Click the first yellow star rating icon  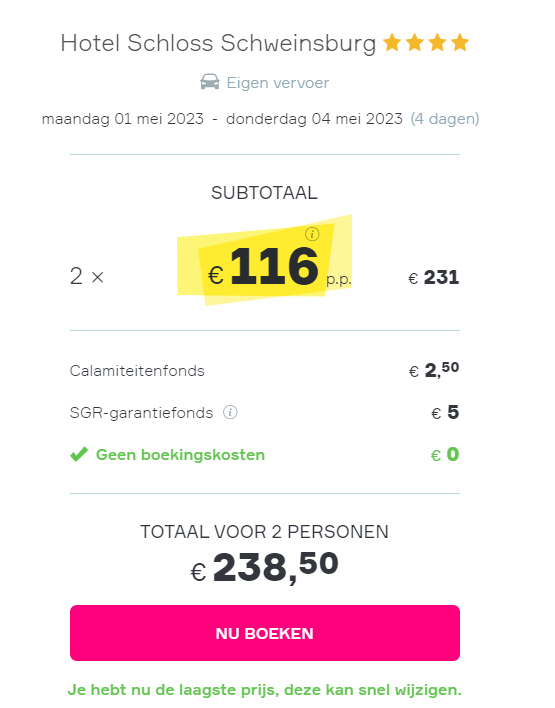pos(392,43)
